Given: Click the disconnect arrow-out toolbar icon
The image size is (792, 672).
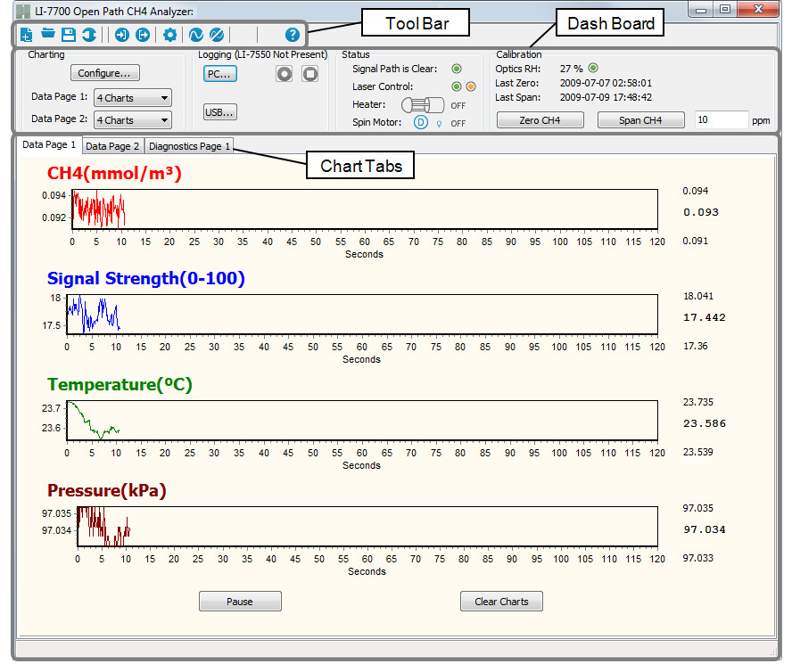Looking at the screenshot, I should [x=143, y=36].
